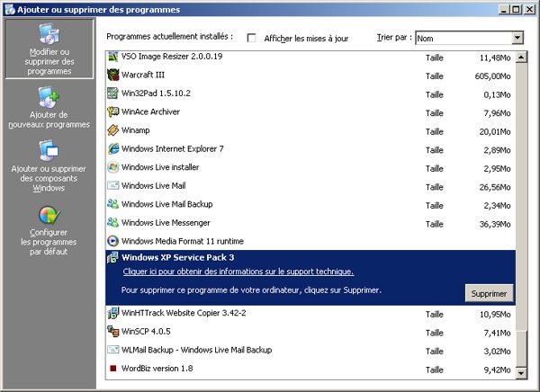Select the Windows Live Mail name
The width and height of the screenshot is (540, 392).
point(154,186)
